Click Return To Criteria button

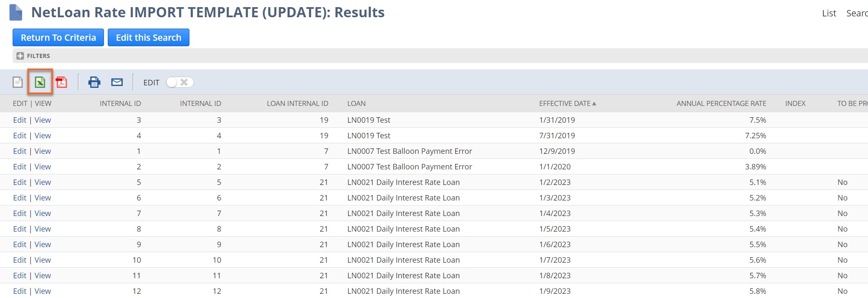58,37
